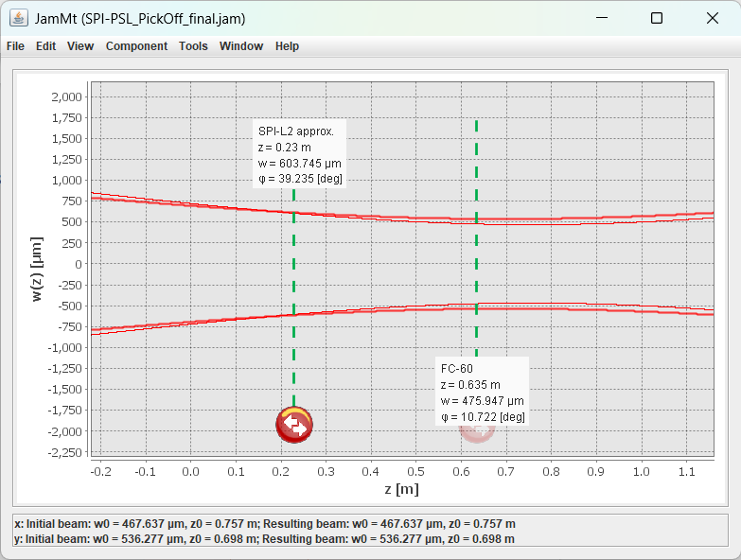
Task: Close the JamMt window
Action: click(713, 18)
